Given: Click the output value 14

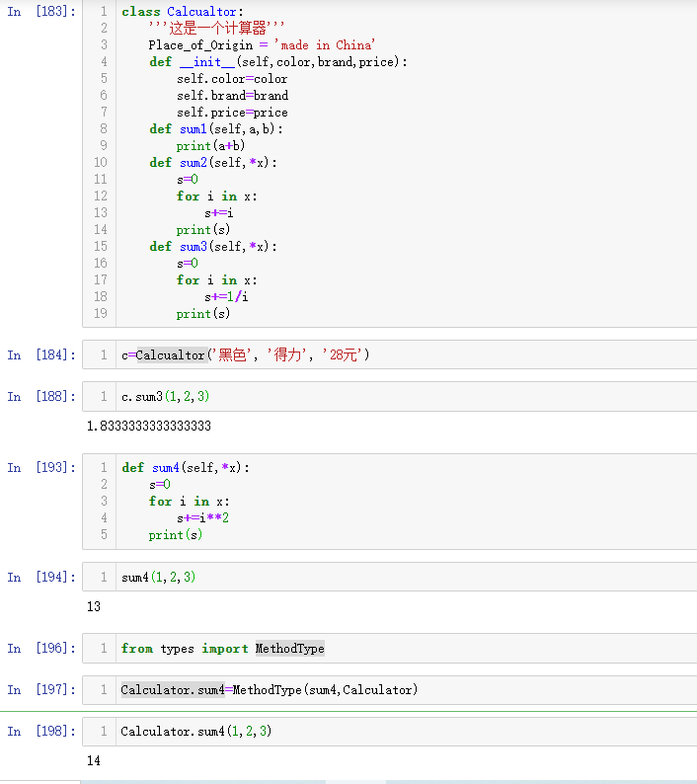Looking at the screenshot, I should [94, 761].
